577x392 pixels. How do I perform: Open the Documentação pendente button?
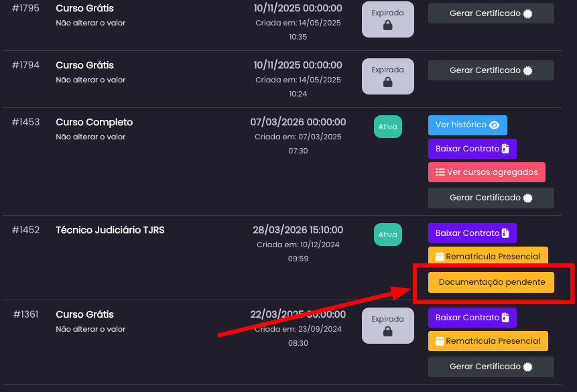[x=491, y=283]
